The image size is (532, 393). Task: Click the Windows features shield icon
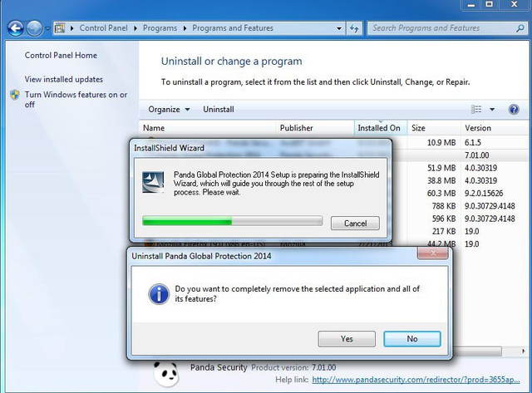pyautogui.click(x=15, y=96)
